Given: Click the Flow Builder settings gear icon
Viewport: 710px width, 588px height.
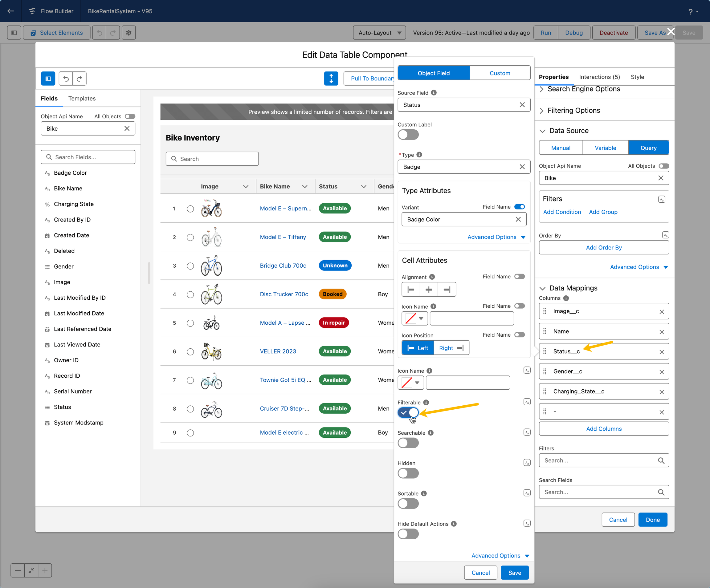Looking at the screenshot, I should [129, 33].
